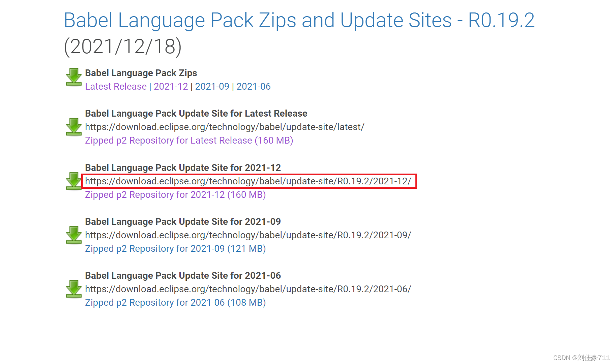615x364 pixels.
Task: Click 'Babel Language Pack Update Site for 2021-06' title
Action: point(183,276)
